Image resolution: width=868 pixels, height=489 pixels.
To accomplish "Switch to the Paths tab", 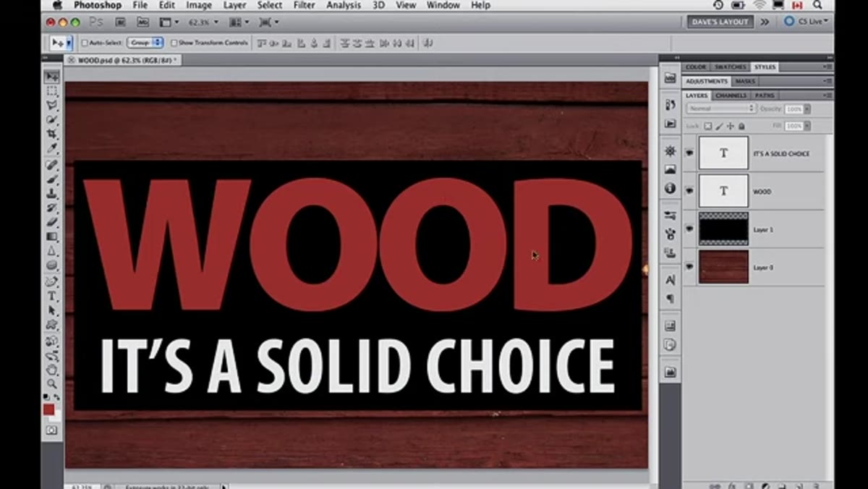I will point(765,95).
